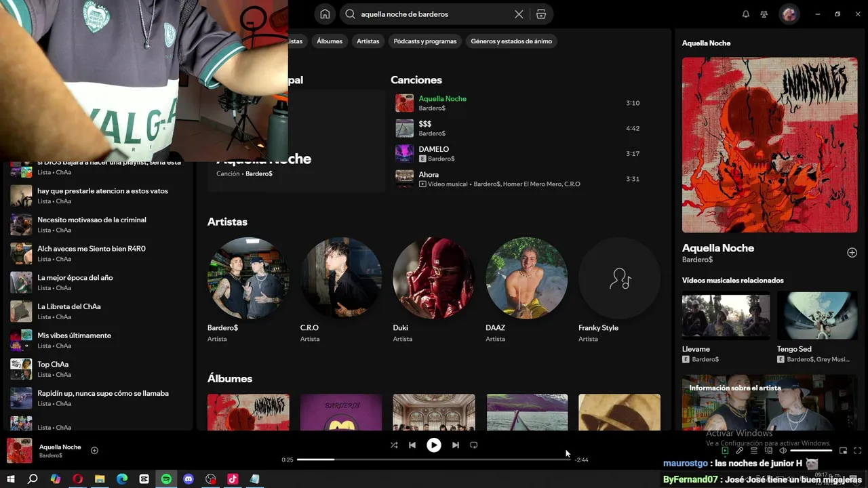Skip to the next track
This screenshot has height=488, width=868.
click(x=456, y=445)
